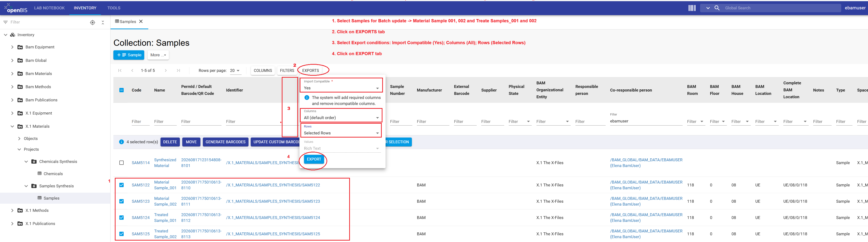
Task: Open the More ... dropdown button
Action: tap(158, 55)
